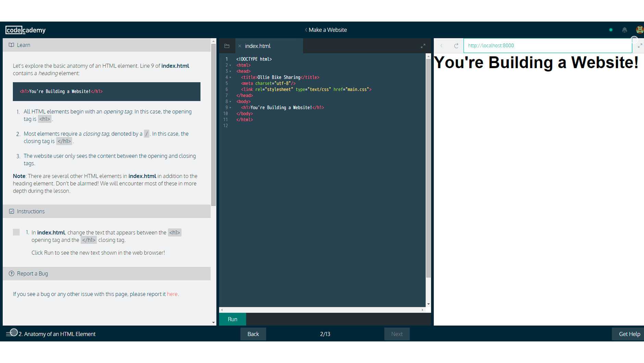Refresh the browser preview
This screenshot has height=363, width=644.
pos(456,46)
